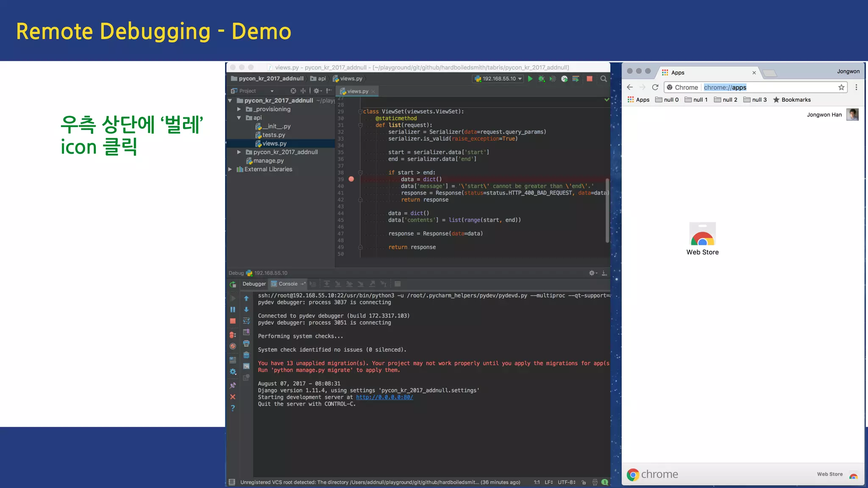The image size is (868, 488).
Task: View breakpoints icon in Debug sidebar
Action: click(233, 335)
